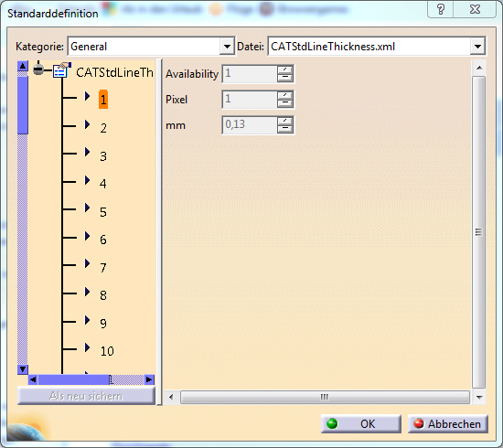
Task: Expand tree node 5
Action: tap(87, 208)
